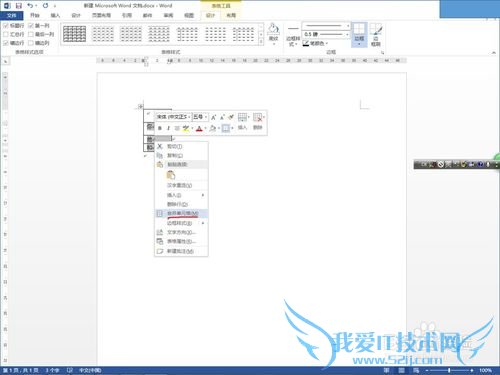Screen dimensions: 500x375
Task: Click the web layout view icon in the status bar
Action: click(416, 370)
